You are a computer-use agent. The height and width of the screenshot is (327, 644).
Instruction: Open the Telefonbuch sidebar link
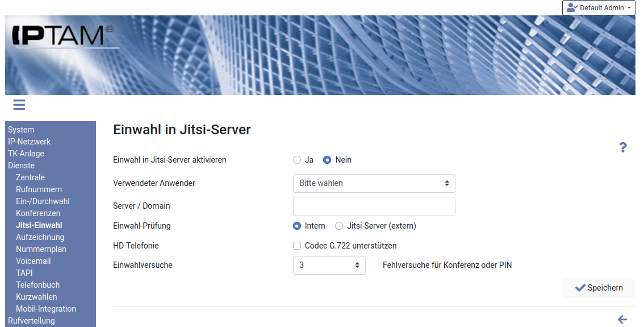(x=37, y=285)
